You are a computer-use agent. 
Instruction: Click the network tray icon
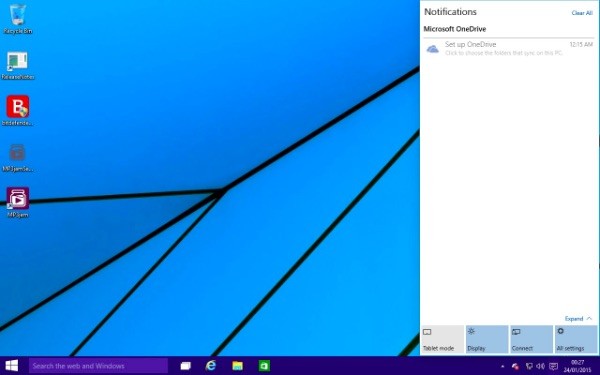[x=529, y=366]
